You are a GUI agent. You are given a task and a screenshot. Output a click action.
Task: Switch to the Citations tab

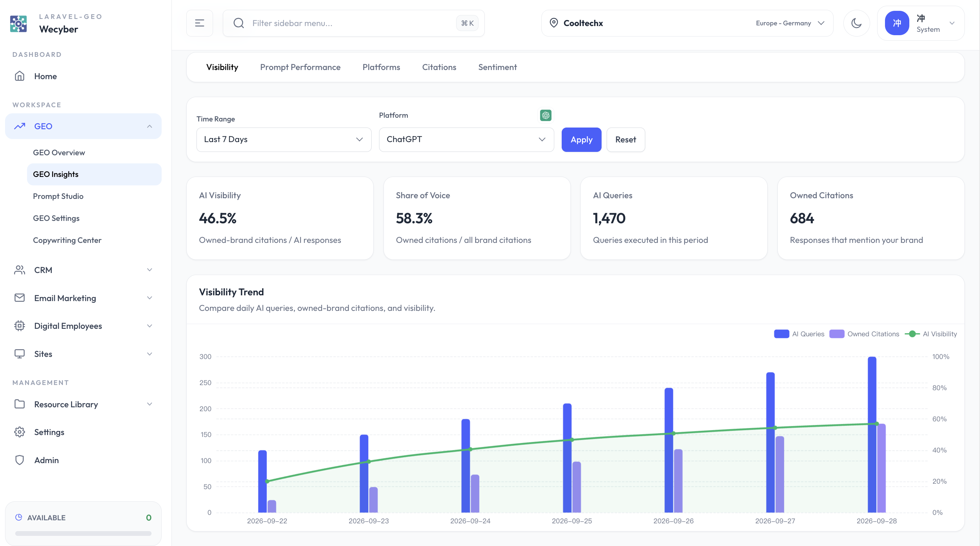439,67
